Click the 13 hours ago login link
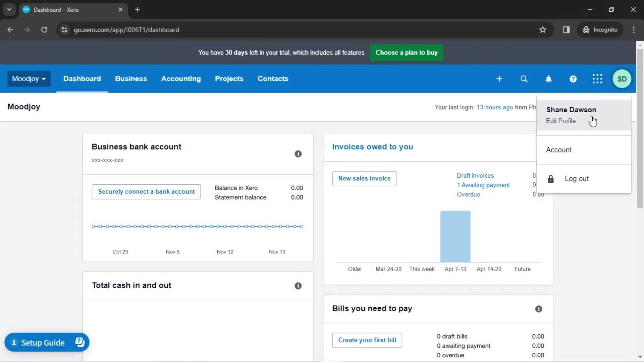Image resolution: width=644 pixels, height=362 pixels. (494, 107)
